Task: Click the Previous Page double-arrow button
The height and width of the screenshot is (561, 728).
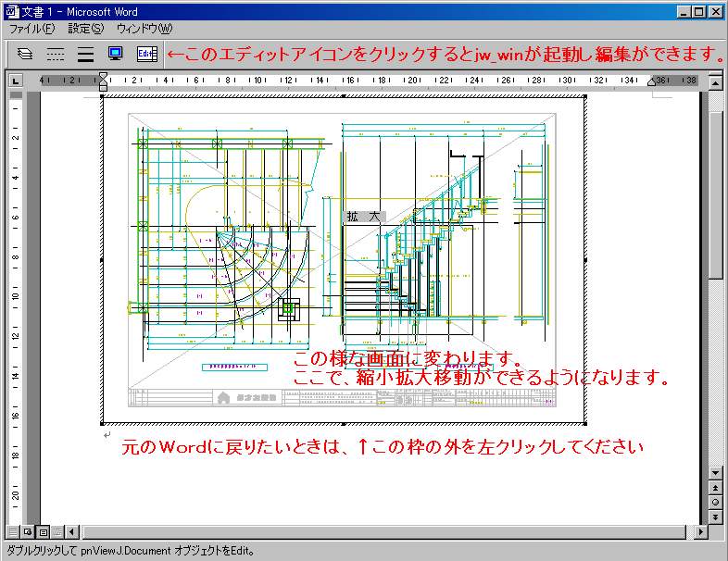Action: point(715,488)
